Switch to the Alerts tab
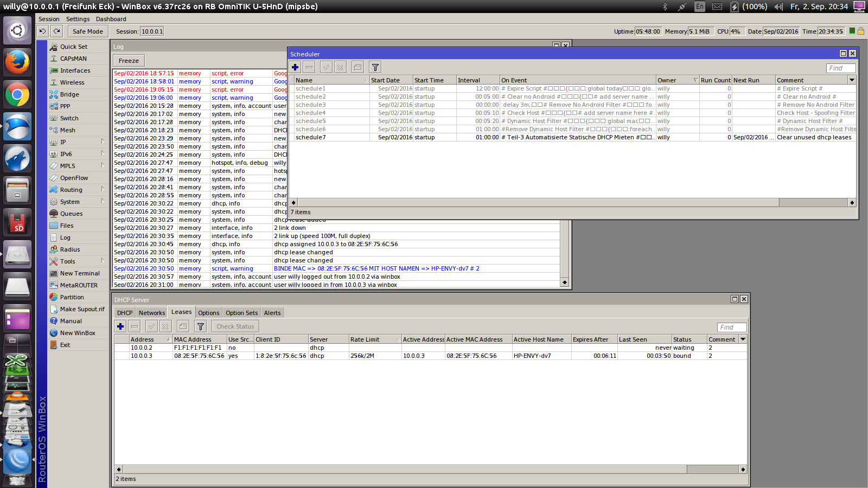Viewport: 868px width, 488px height. [272, 313]
